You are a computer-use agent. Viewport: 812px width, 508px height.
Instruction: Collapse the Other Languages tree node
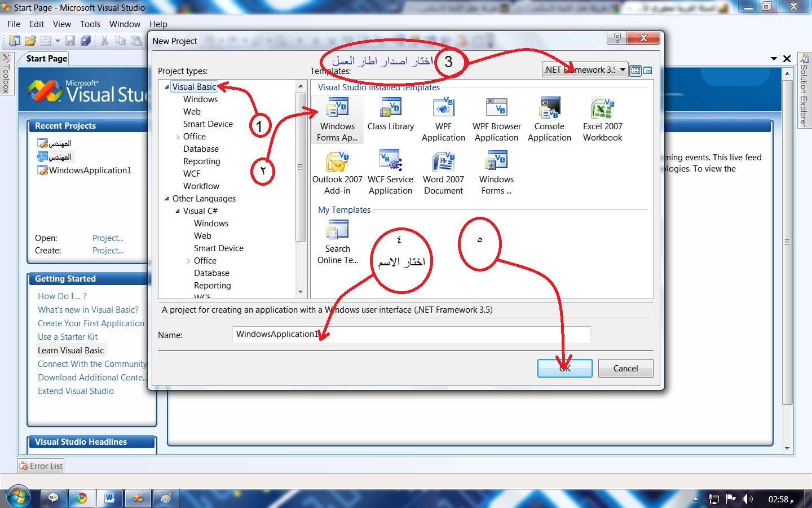[167, 199]
